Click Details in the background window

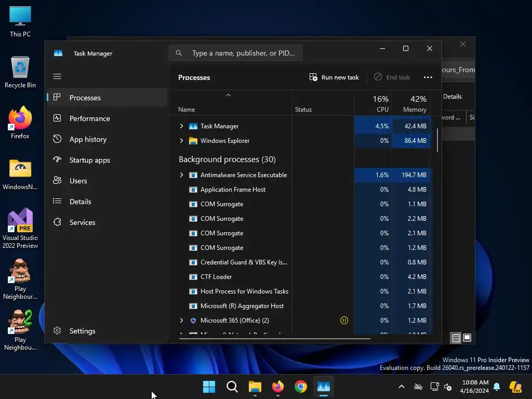453,97
